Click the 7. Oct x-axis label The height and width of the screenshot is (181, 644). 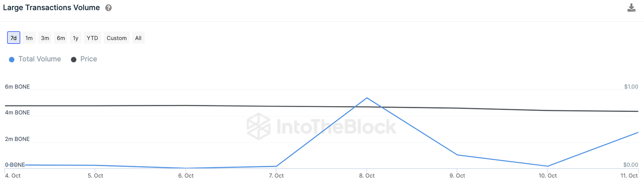[276, 176]
